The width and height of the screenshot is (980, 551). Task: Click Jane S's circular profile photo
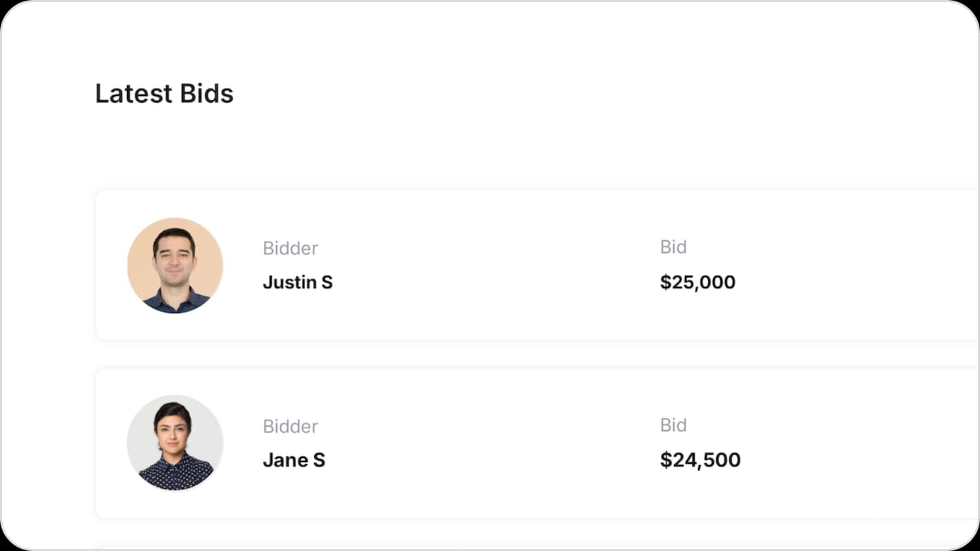click(175, 443)
